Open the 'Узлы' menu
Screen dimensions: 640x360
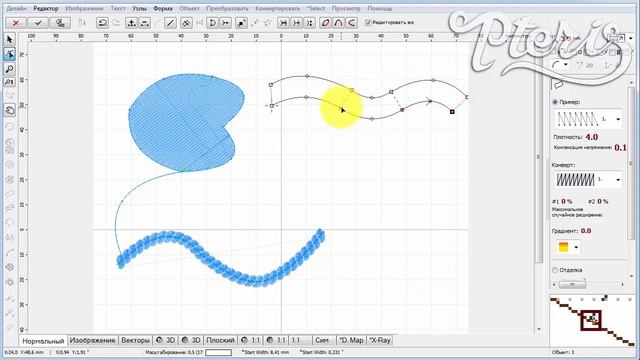coord(140,8)
